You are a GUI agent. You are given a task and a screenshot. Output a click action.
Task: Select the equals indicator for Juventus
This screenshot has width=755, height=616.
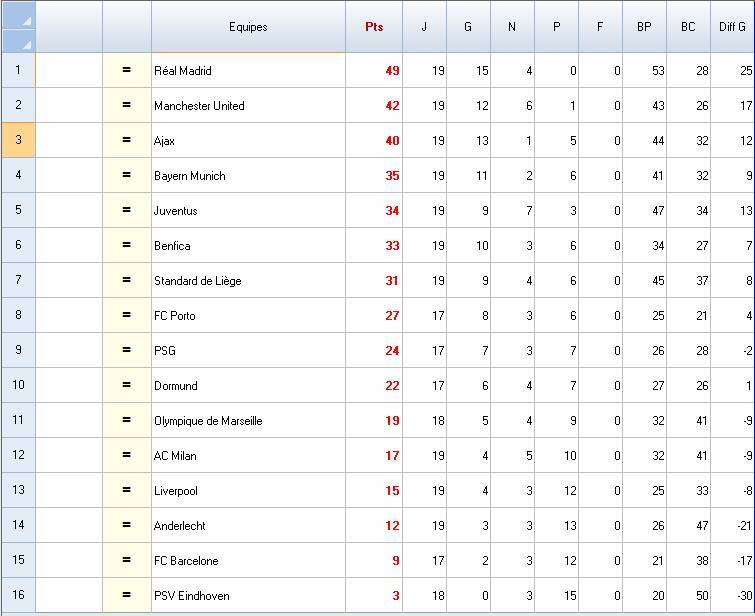[x=126, y=210]
